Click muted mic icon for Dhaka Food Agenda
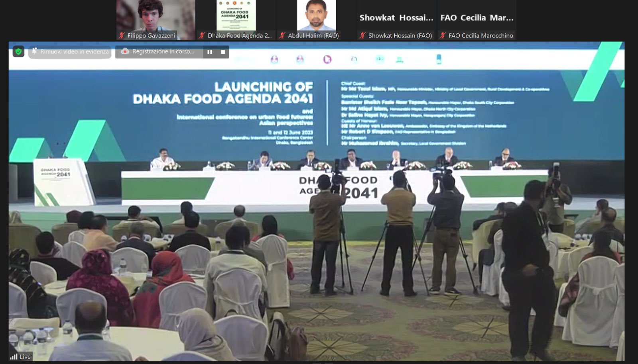Image resolution: width=638 pixels, height=364 pixels. point(202,35)
